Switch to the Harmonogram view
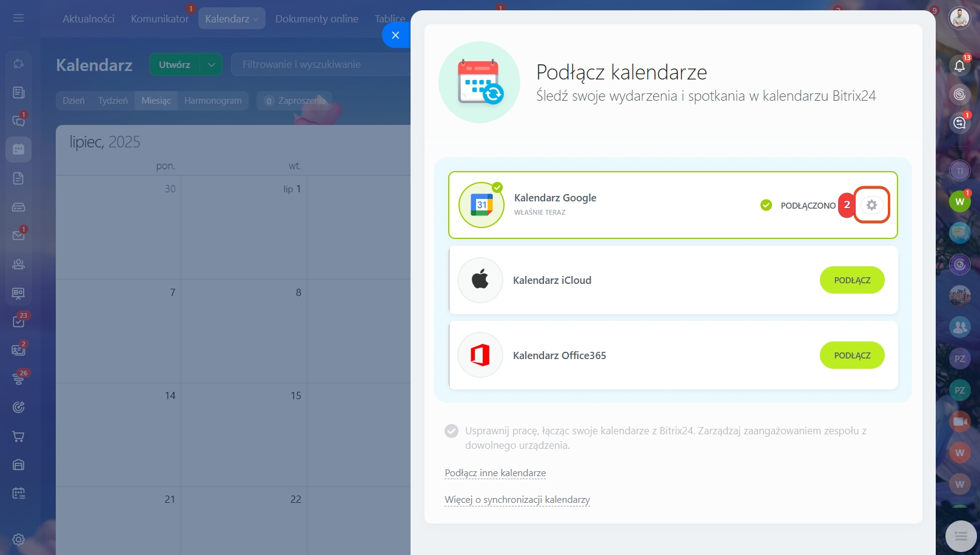Image resolution: width=980 pixels, height=555 pixels. pos(213,101)
